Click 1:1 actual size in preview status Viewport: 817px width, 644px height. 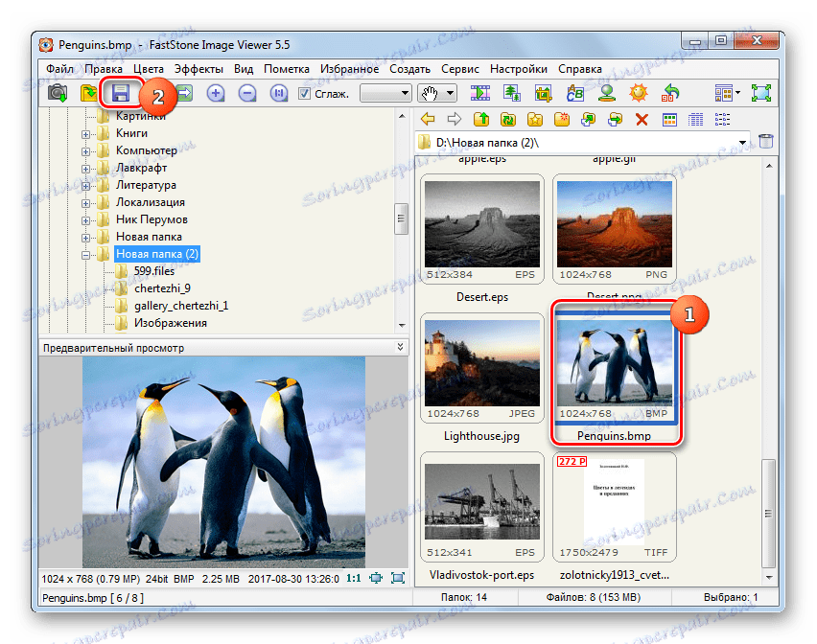click(354, 578)
